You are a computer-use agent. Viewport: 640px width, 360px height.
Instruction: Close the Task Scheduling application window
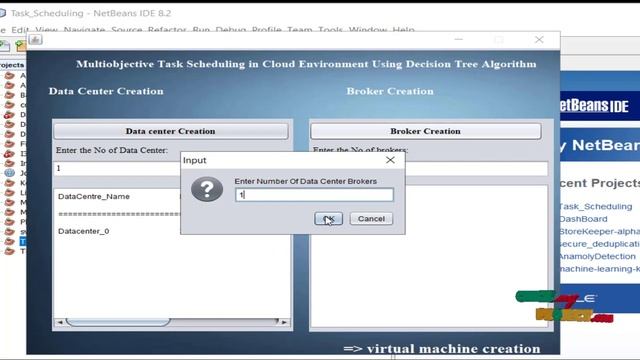(539, 40)
